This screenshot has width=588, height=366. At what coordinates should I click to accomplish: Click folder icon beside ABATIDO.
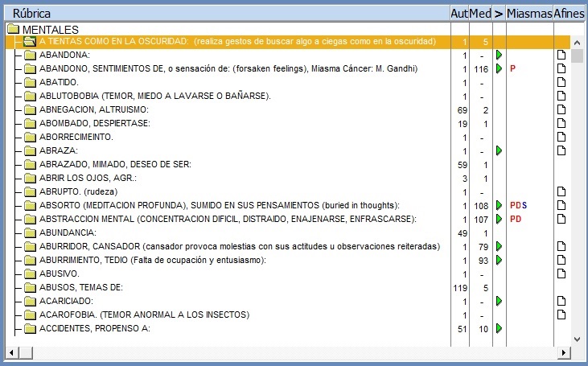tap(30, 83)
